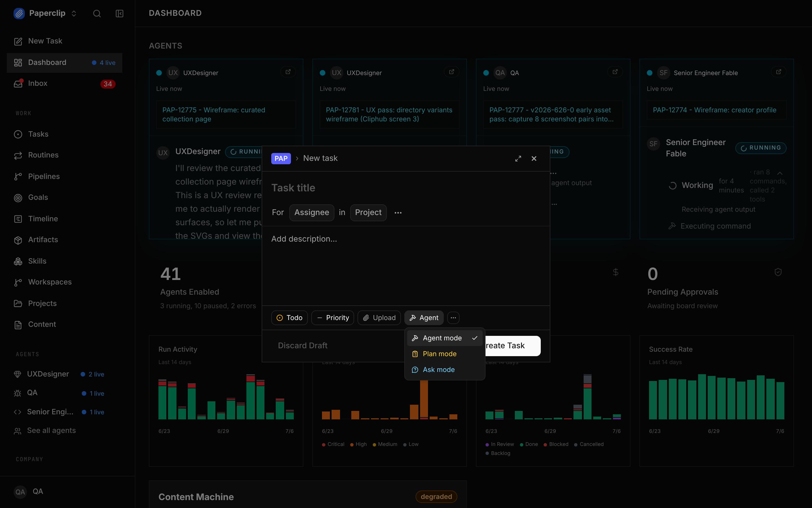Click Discard Draft
This screenshot has height=508, width=812.
pos(302,346)
